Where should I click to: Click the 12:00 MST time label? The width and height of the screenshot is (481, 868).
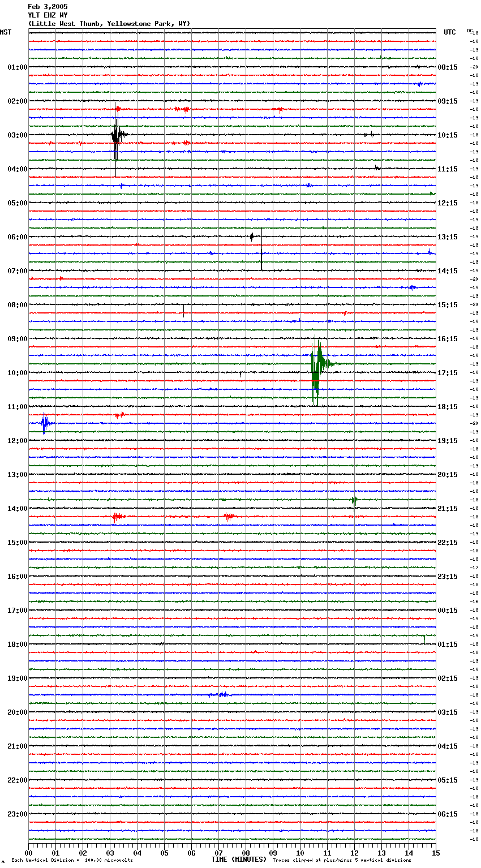(18, 441)
